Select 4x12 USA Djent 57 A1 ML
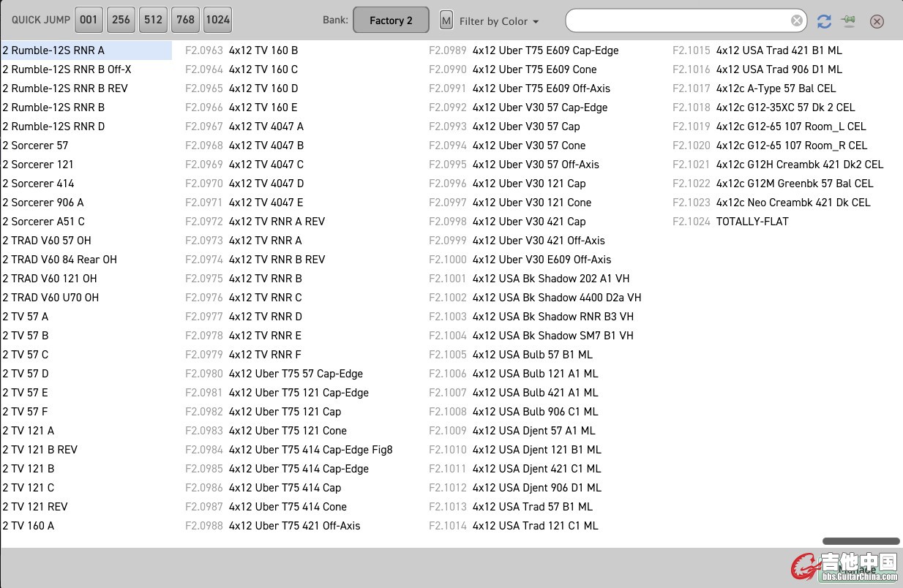 [x=533, y=431]
